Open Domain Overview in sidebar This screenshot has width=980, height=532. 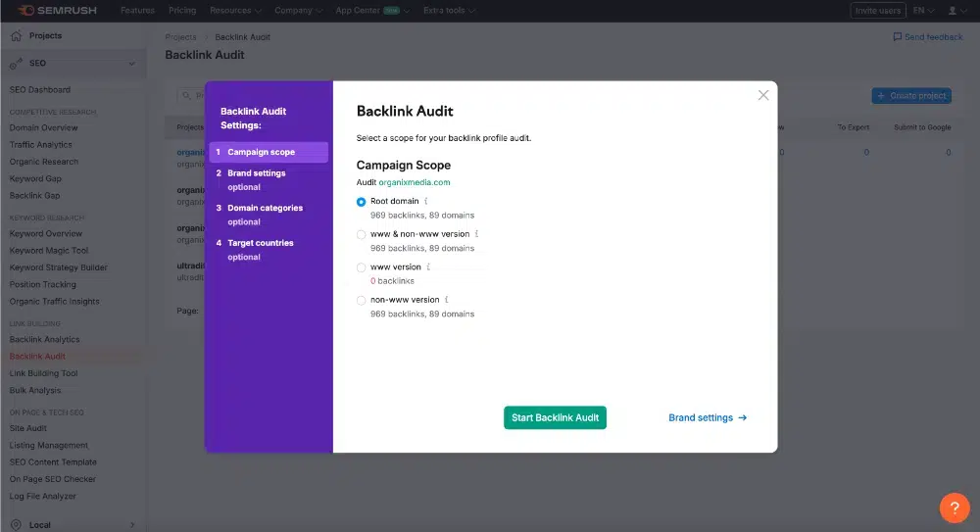[x=44, y=127]
